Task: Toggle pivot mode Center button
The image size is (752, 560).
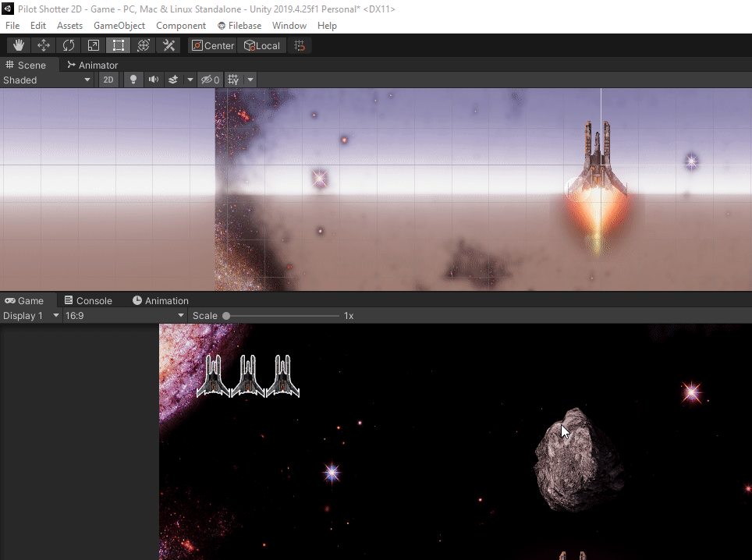Action: point(212,45)
